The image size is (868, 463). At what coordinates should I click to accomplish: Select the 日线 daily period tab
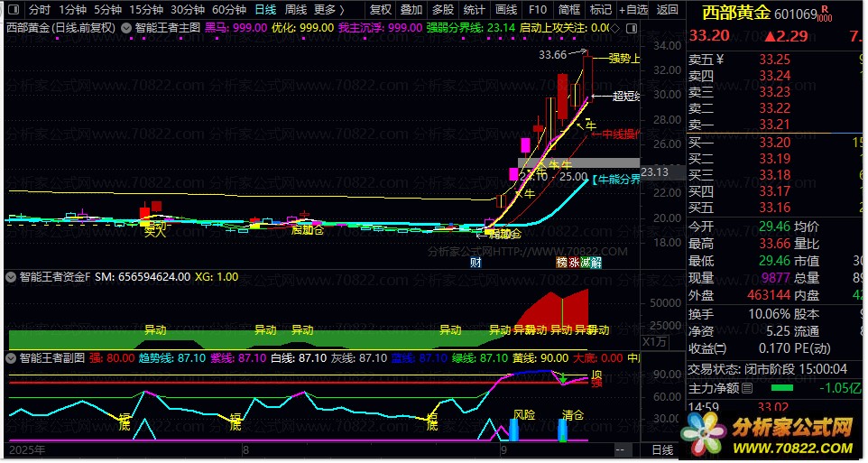pos(265,9)
